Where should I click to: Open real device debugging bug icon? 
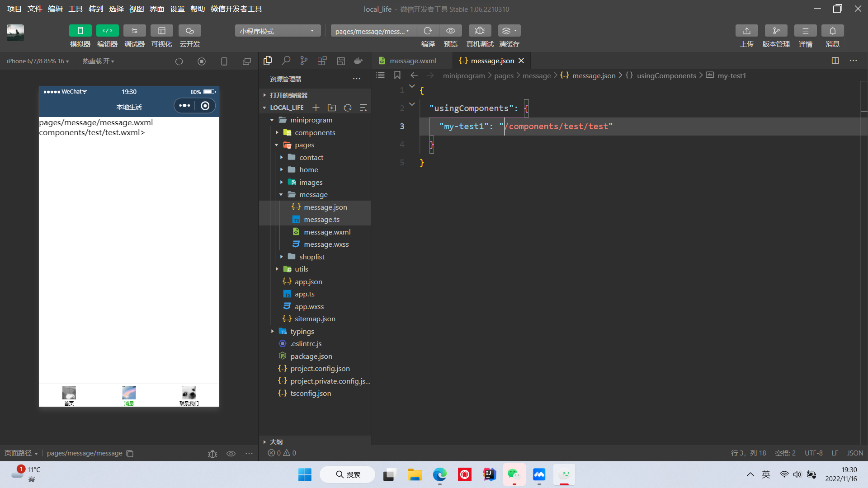(480, 31)
